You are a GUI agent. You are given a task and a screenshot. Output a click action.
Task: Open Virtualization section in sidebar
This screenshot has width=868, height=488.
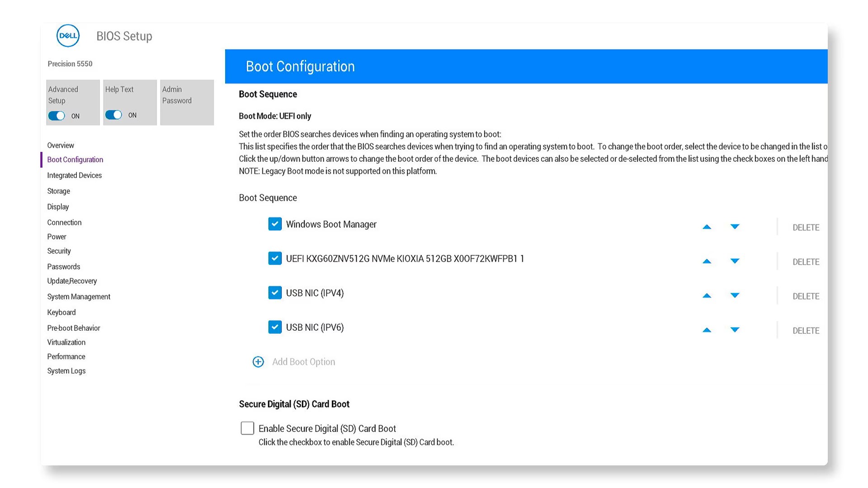pyautogui.click(x=66, y=343)
